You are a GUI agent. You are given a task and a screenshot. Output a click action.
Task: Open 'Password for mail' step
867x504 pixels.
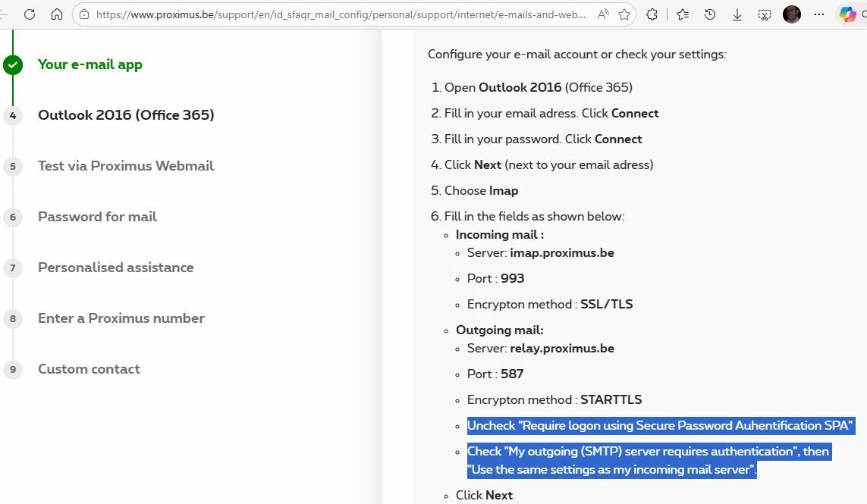point(97,217)
